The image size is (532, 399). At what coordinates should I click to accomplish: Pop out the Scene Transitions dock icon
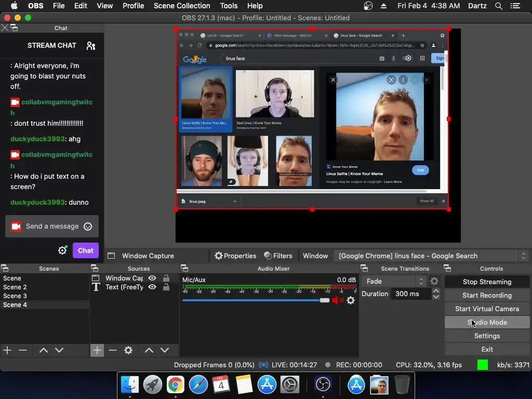[x=364, y=269]
